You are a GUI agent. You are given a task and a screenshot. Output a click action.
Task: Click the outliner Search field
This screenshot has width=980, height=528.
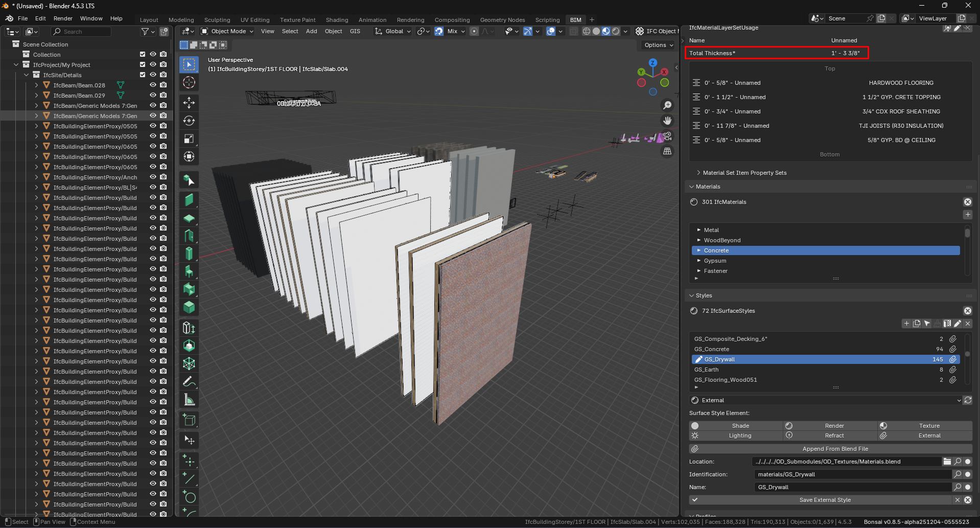pos(84,32)
